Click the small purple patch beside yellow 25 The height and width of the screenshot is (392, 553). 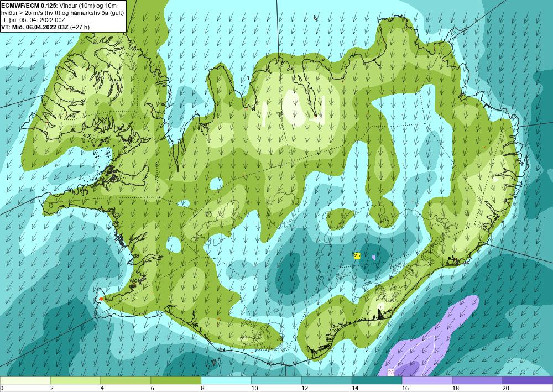pyautogui.click(x=373, y=258)
